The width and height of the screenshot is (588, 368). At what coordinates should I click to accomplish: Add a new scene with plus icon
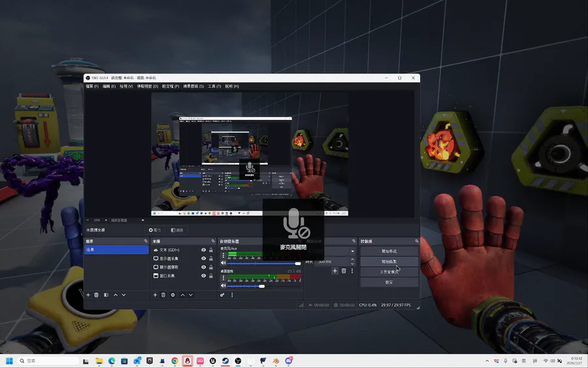[x=88, y=295]
